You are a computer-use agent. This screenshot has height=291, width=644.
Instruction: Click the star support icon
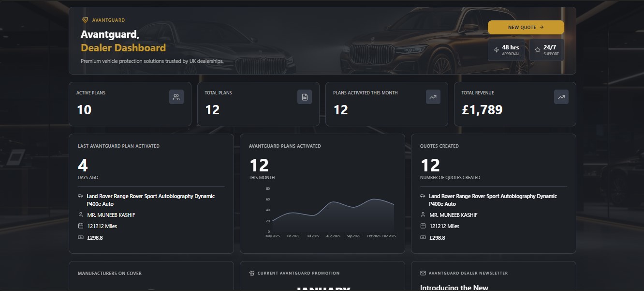538,50
